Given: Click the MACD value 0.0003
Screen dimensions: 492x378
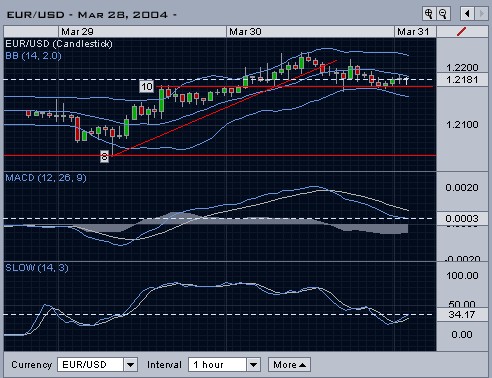Looking at the screenshot, I should (462, 219).
